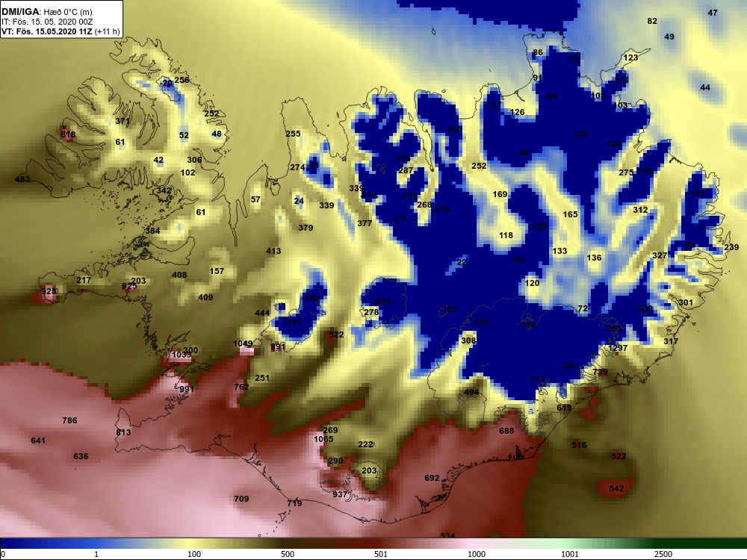
Task: Click the 483 value at the map's west edge
Action: 22,179
